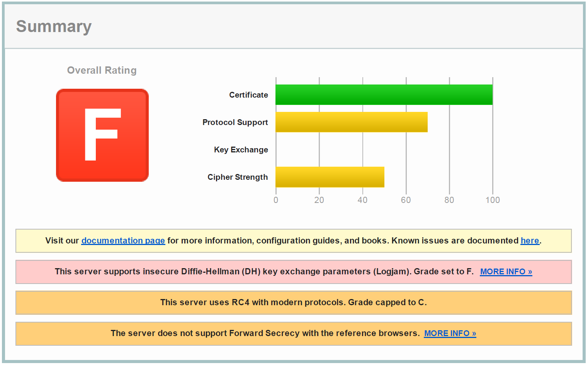
Task: Follow the 'here' known issues link
Action: (530, 241)
